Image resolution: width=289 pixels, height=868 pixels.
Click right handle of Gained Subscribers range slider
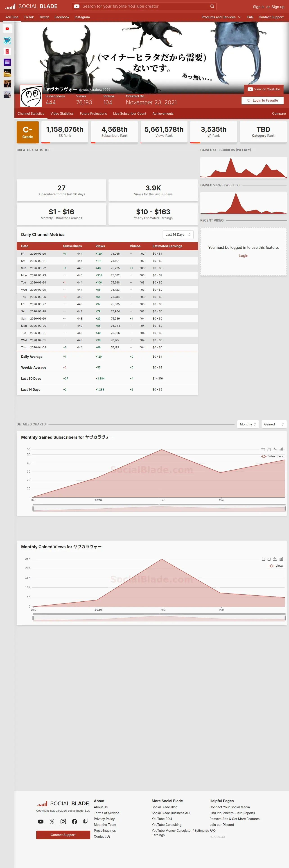pyautogui.click(x=285, y=508)
